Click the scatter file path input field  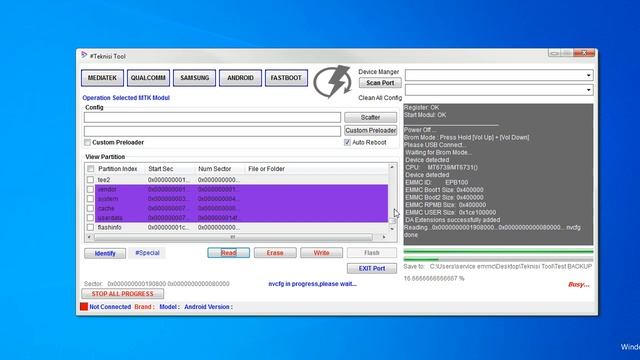point(212,118)
